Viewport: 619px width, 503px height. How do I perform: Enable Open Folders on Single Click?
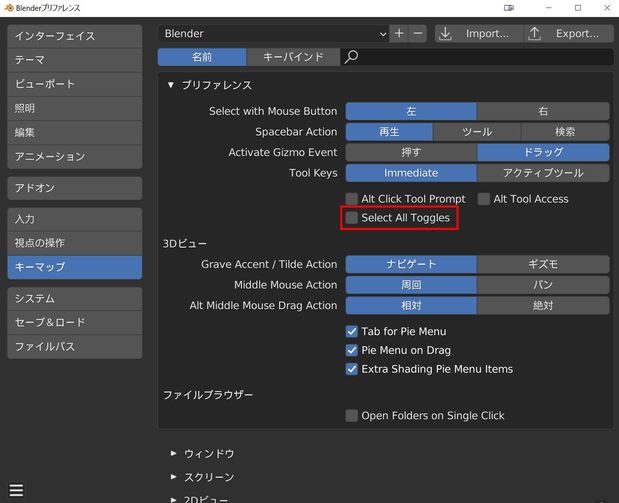click(351, 415)
